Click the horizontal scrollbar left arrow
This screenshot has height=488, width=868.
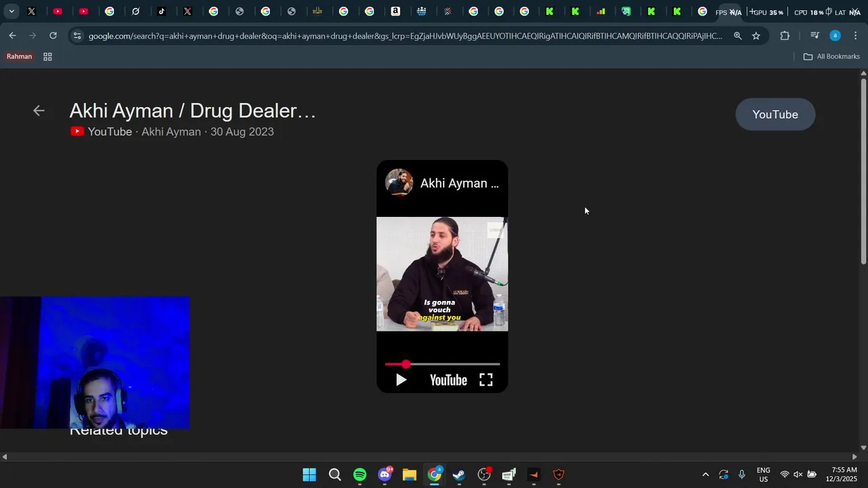click(x=5, y=457)
